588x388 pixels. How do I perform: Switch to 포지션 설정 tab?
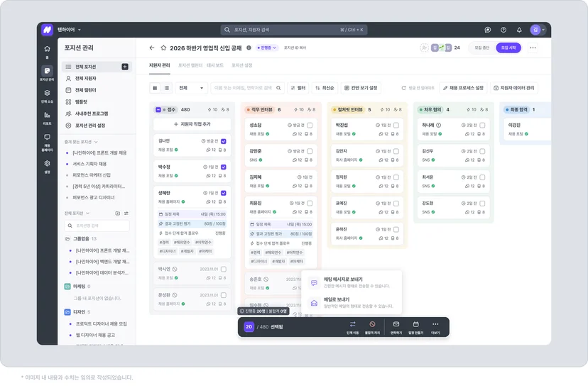click(242, 65)
